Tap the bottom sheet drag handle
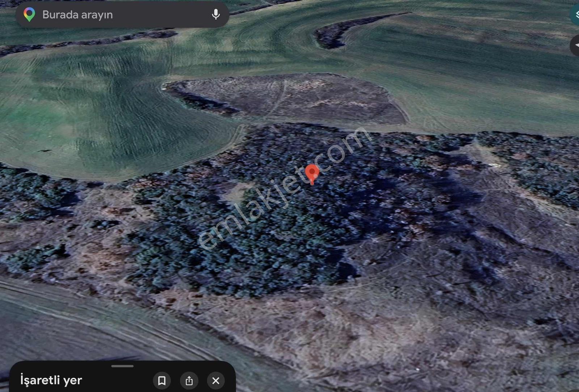Viewport: 579px width, 392px height. coord(122,366)
